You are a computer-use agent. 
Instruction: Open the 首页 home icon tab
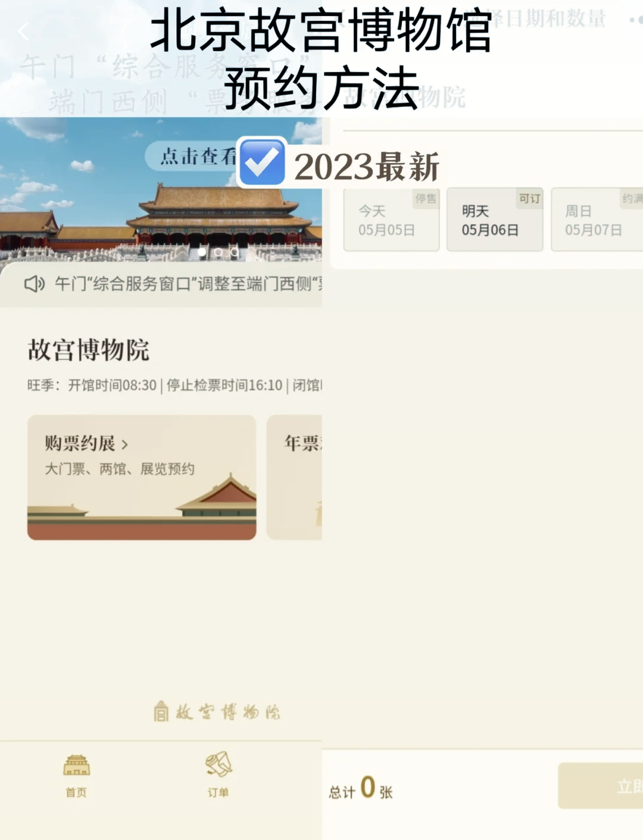pyautogui.click(x=76, y=775)
